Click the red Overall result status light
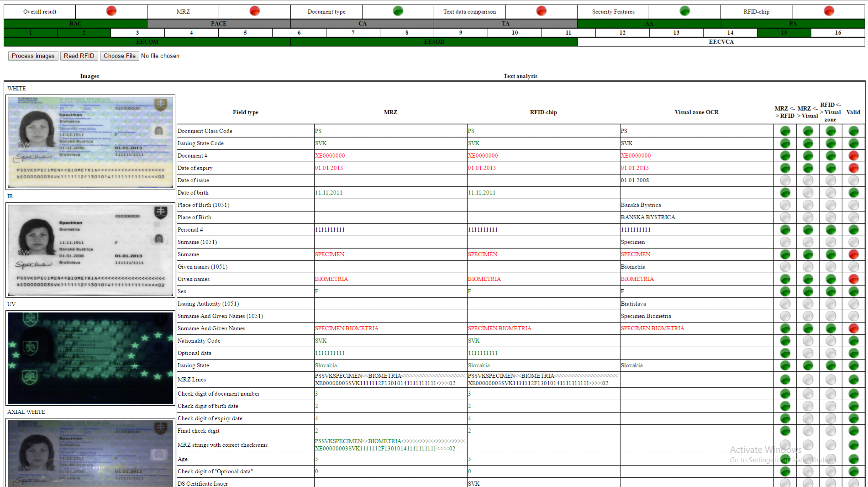This screenshot has width=868, height=487. [110, 11]
